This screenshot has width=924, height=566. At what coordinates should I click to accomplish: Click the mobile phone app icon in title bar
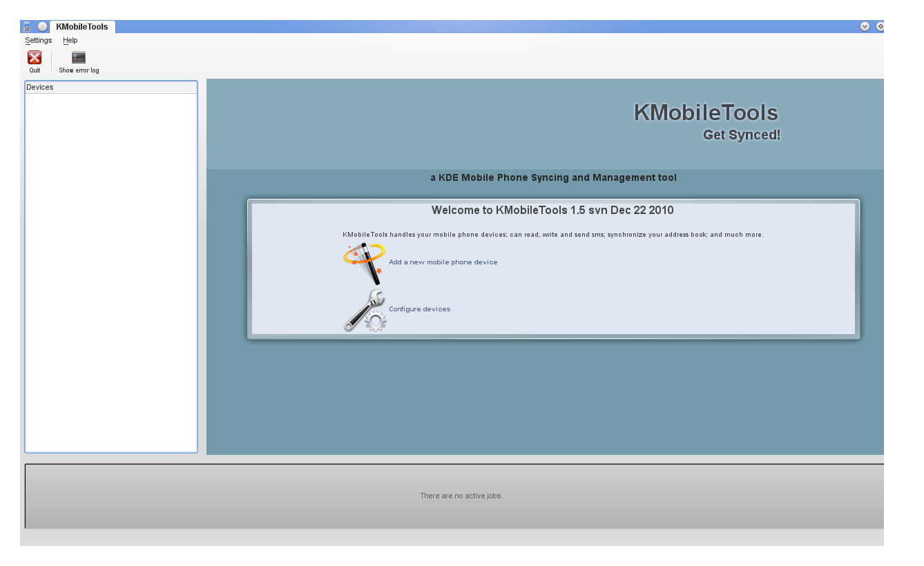[27, 27]
